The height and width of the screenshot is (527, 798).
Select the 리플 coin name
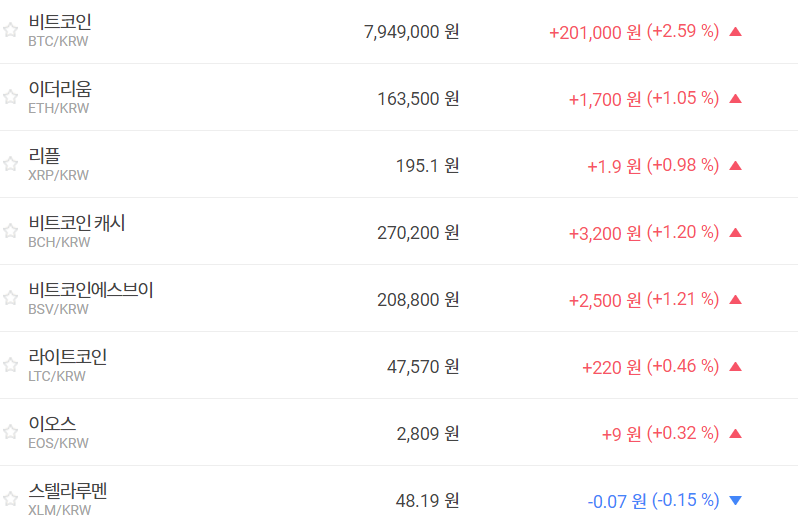pos(45,156)
